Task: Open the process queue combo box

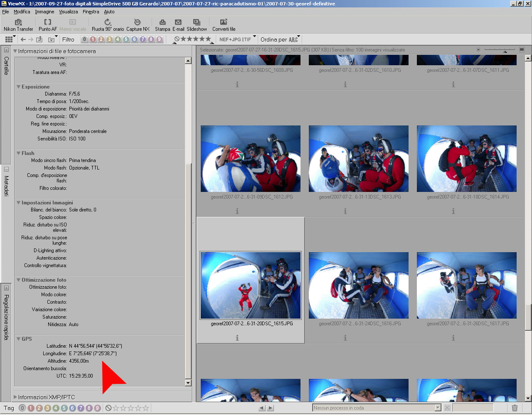Action: (377, 408)
